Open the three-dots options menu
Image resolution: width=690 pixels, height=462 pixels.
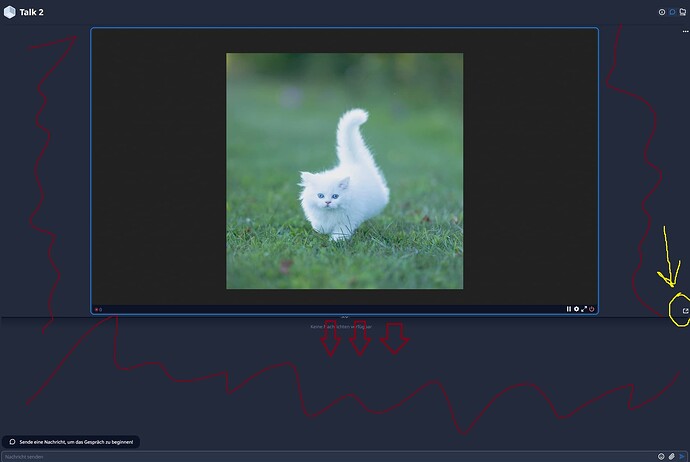[x=685, y=32]
